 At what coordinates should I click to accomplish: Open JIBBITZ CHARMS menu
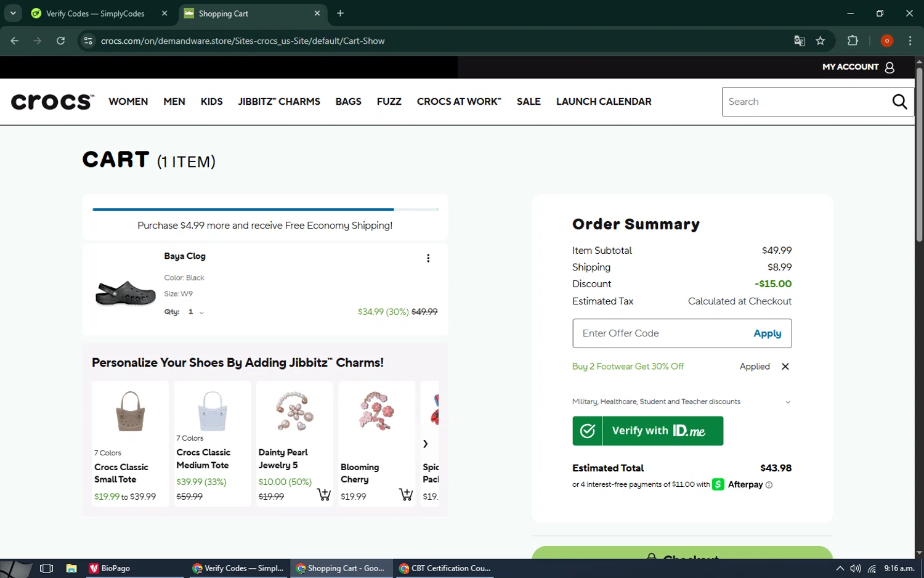pos(279,102)
